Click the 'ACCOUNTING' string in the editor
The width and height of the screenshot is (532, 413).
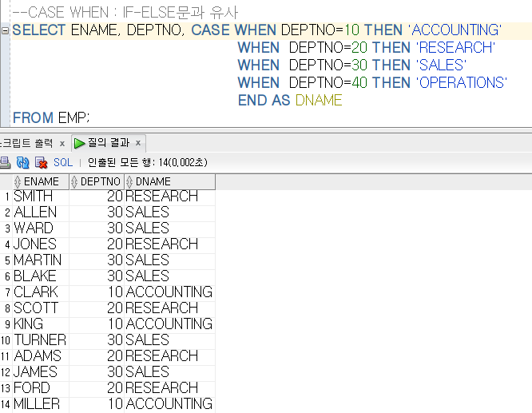(x=456, y=30)
